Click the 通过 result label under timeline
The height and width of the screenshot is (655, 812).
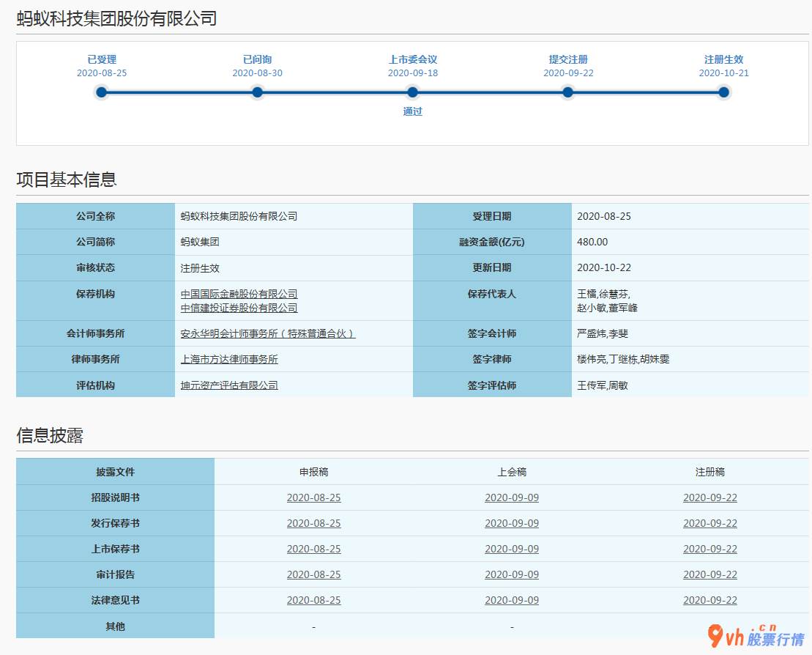point(412,111)
